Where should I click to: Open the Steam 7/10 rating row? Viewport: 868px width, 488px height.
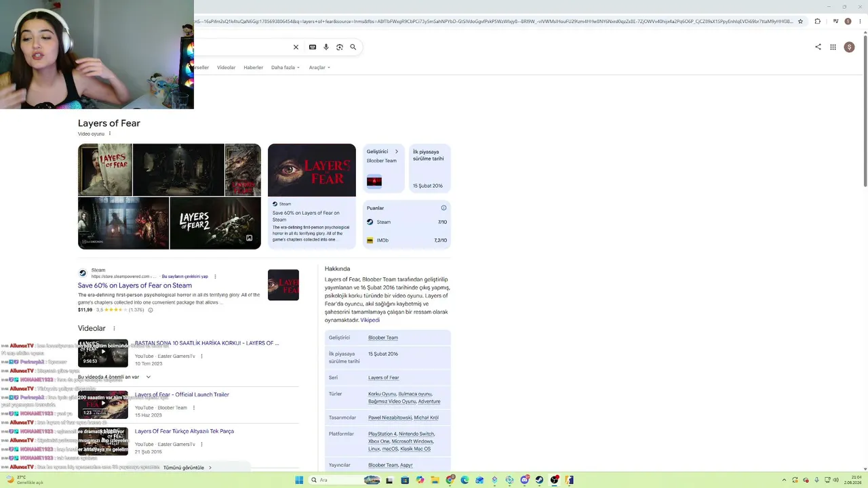point(407,222)
